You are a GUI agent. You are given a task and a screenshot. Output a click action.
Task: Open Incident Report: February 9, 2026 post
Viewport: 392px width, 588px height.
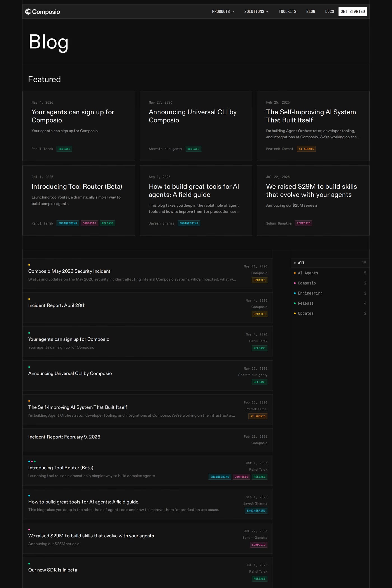point(148,440)
